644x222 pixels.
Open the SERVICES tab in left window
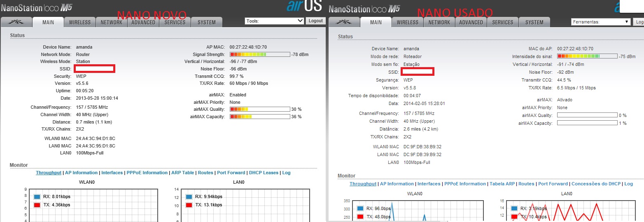point(175,22)
